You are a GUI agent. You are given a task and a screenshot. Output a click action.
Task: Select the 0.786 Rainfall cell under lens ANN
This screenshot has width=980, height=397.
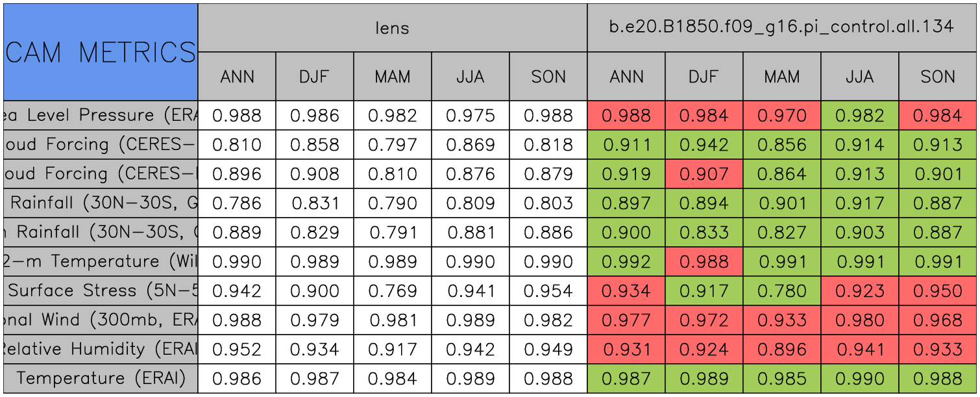point(236,203)
